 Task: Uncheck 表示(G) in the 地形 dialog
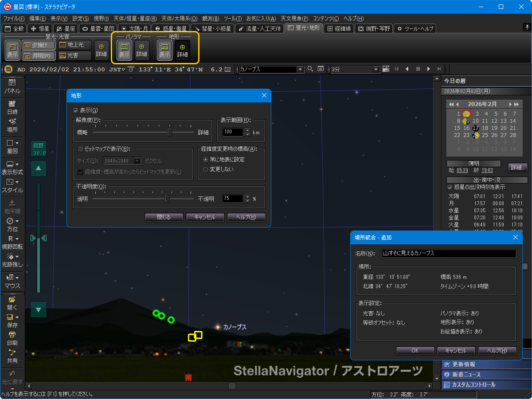pos(75,110)
